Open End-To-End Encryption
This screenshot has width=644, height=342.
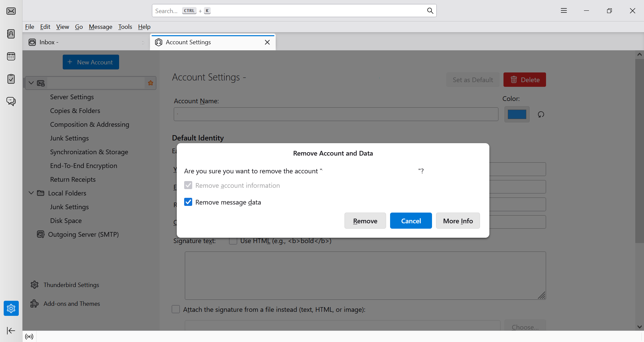click(84, 166)
